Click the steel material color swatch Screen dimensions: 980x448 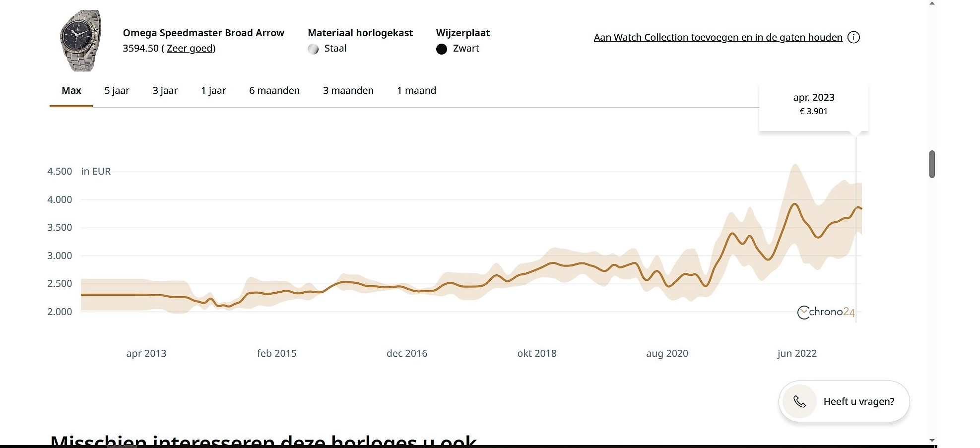[x=313, y=49]
